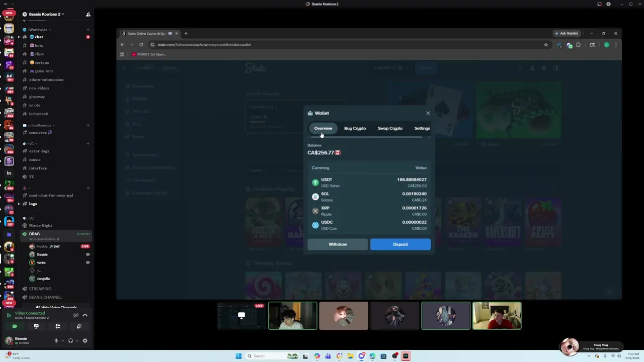This screenshot has height=362, width=644.
Task: Share your screen in voice panel
Action: 36,326
